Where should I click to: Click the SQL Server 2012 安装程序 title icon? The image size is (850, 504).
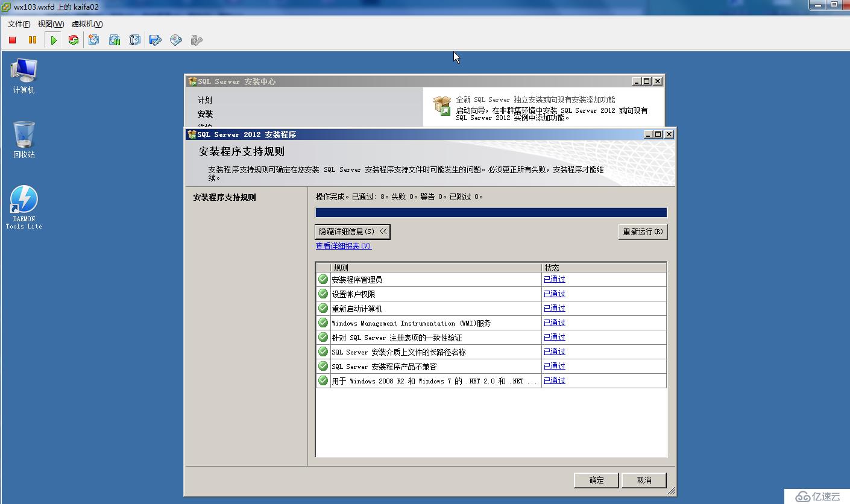pyautogui.click(x=192, y=134)
